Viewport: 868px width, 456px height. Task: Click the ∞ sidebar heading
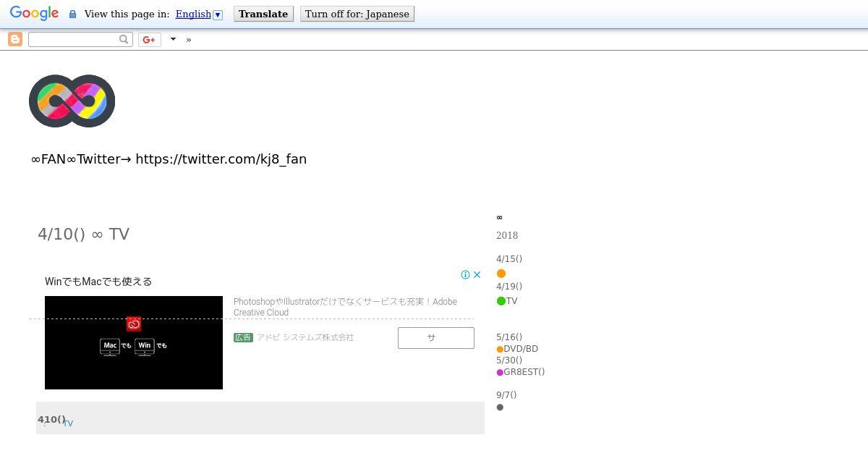pyautogui.click(x=499, y=217)
